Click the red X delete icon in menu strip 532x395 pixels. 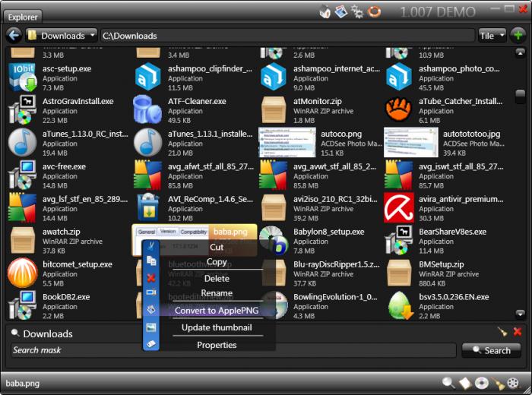[151, 278]
